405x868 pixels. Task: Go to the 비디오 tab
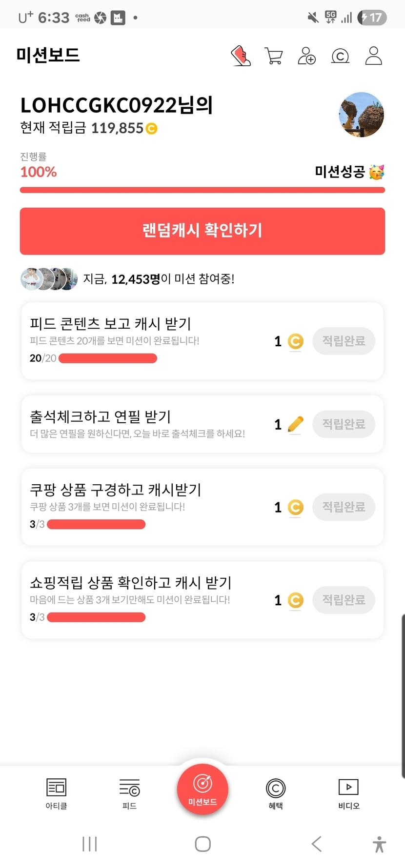click(348, 793)
